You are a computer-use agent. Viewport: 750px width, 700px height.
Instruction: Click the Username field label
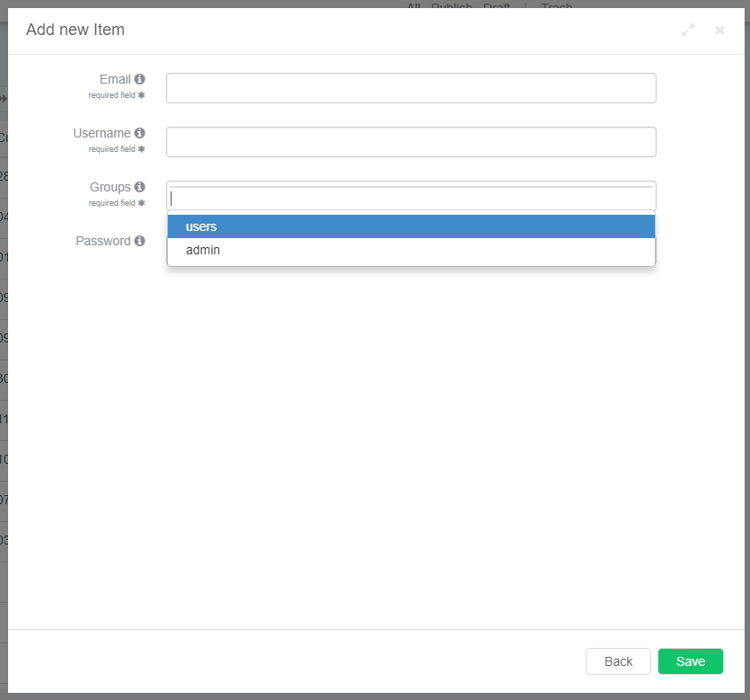point(101,133)
